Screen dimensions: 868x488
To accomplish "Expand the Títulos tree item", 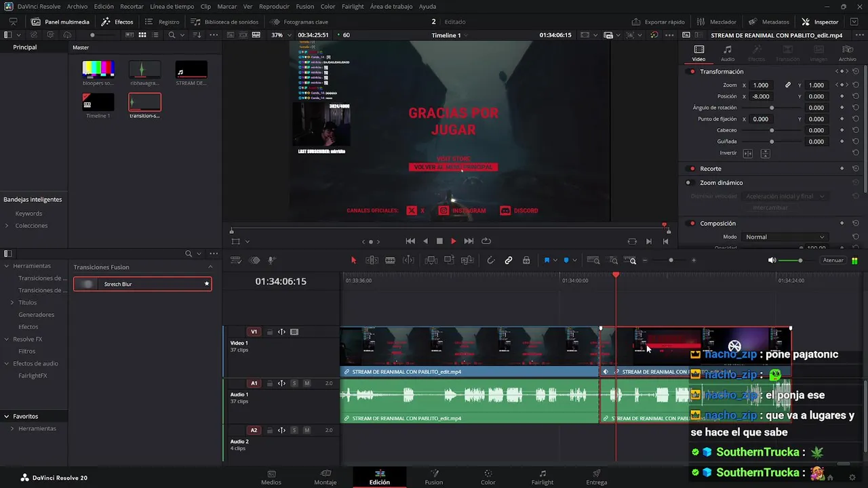I will click(x=12, y=302).
